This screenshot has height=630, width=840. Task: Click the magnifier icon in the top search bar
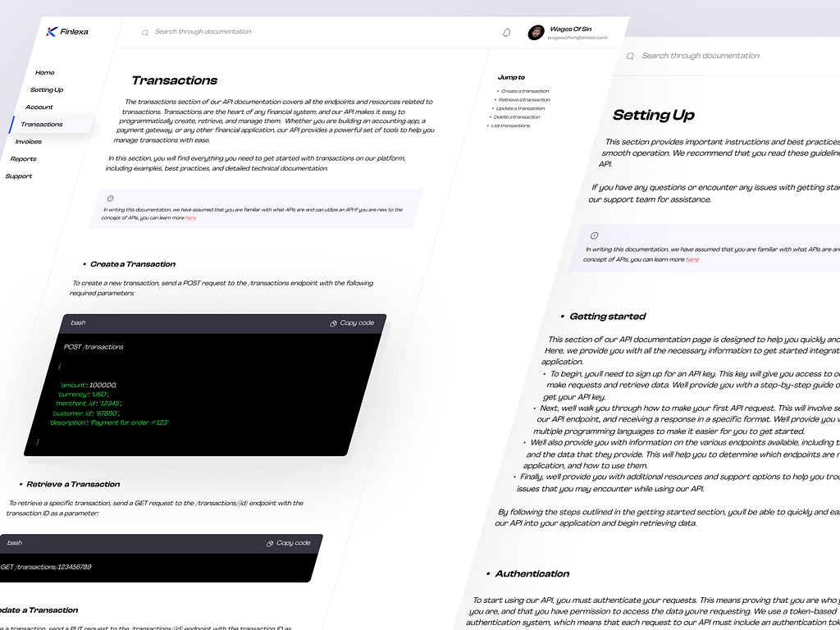click(x=146, y=32)
